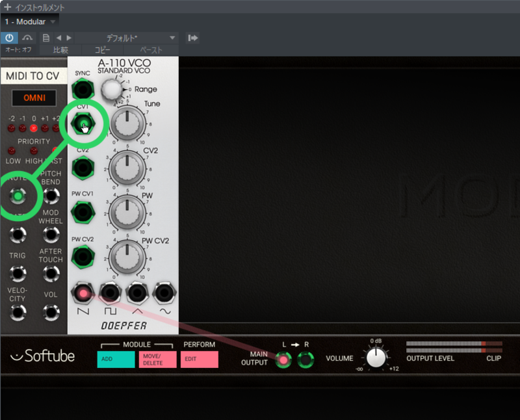Image resolution: width=520 pixels, height=420 pixels.
Task: Click the PW CV1 input jack
Action: [83, 212]
